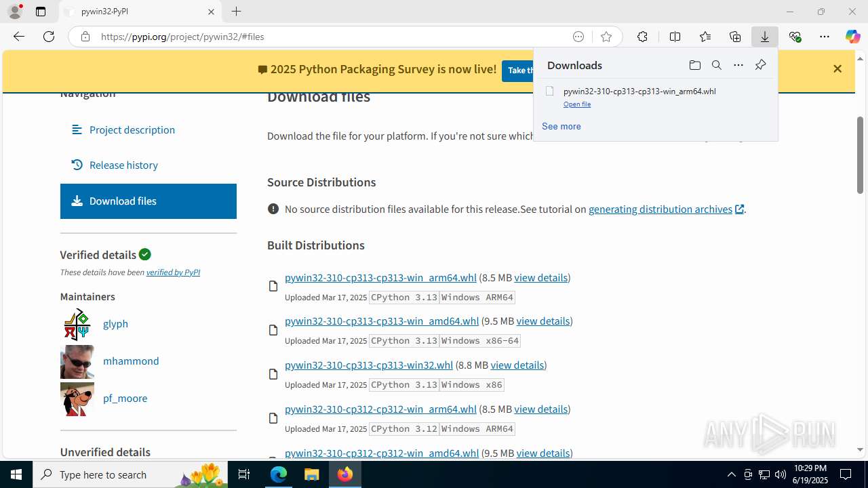The height and width of the screenshot is (488, 868).
Task: Open the reader/page actions icon in address bar
Action: tap(578, 37)
